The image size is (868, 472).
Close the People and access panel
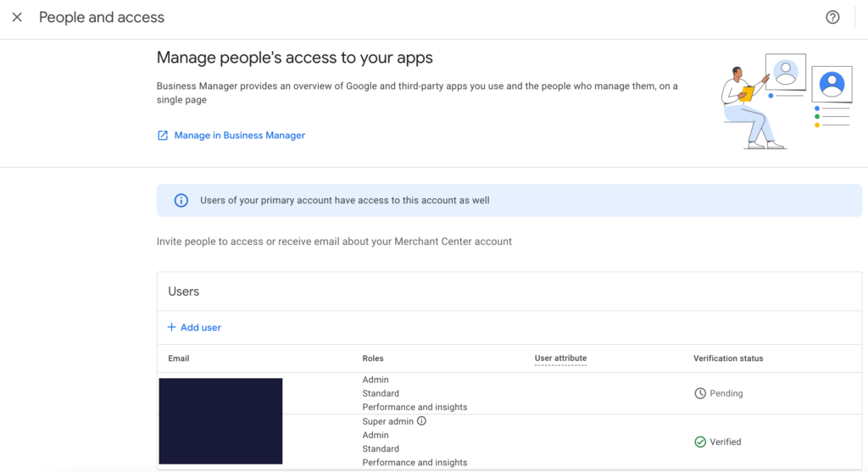click(x=17, y=17)
